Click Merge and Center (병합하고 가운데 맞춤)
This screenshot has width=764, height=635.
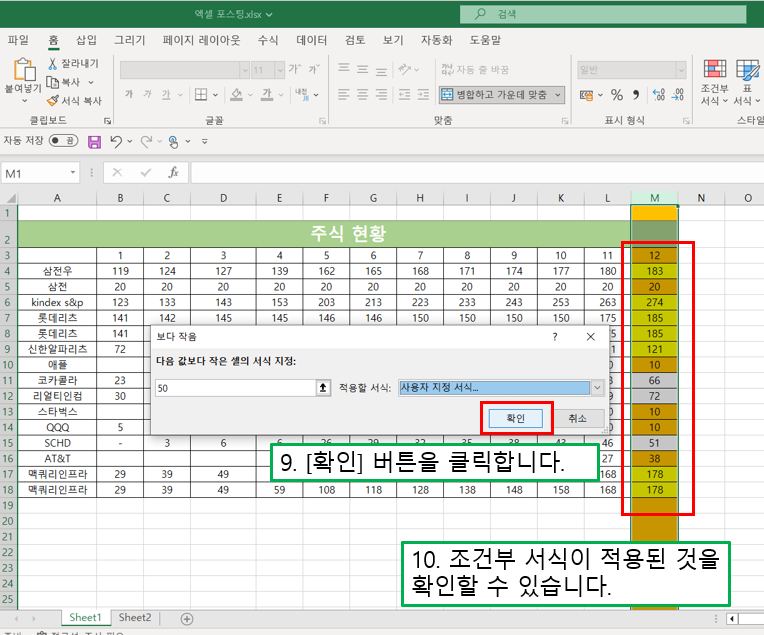point(496,95)
